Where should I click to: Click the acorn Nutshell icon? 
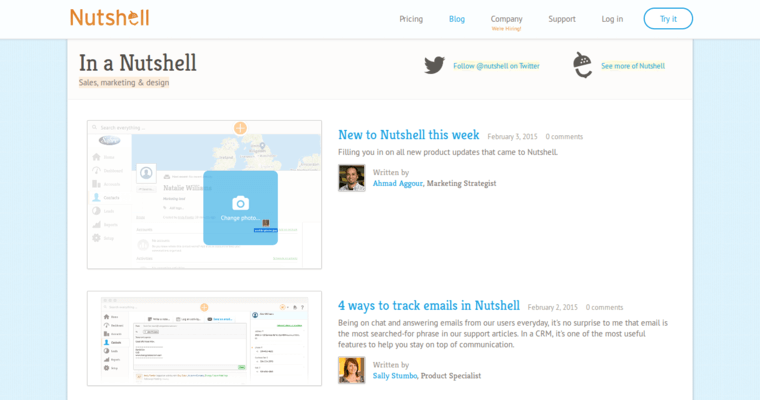click(582, 65)
